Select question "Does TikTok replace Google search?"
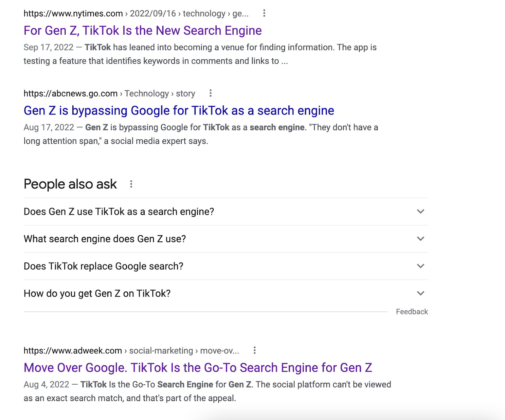This screenshot has width=505, height=420. click(x=104, y=266)
